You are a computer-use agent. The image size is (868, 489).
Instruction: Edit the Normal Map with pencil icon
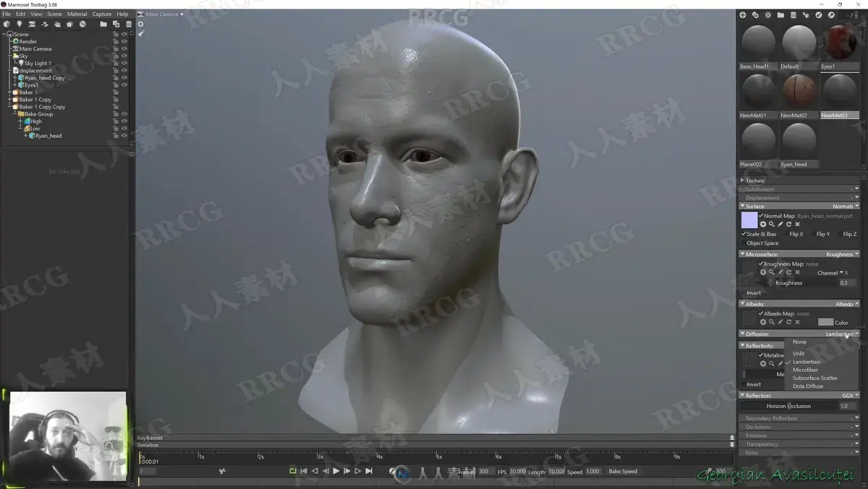780,224
